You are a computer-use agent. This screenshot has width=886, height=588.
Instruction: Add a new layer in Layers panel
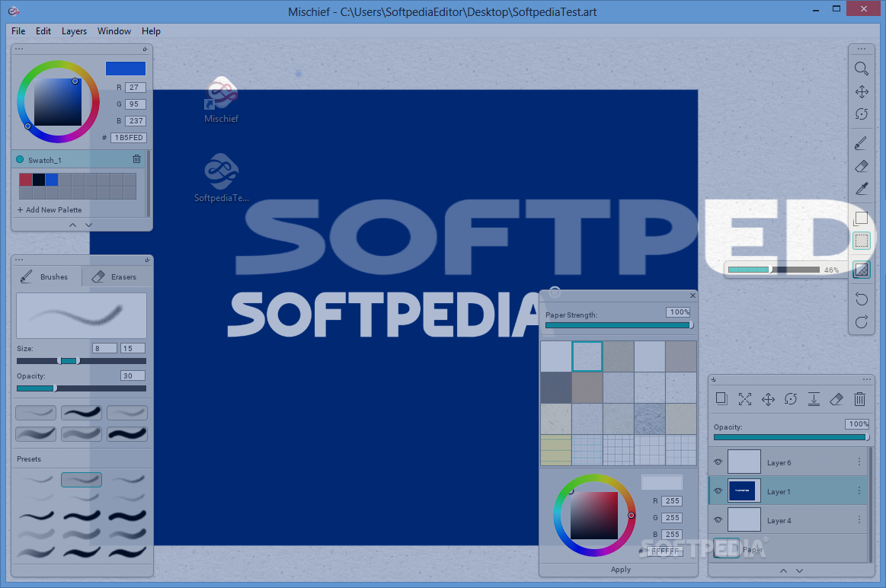(721, 399)
